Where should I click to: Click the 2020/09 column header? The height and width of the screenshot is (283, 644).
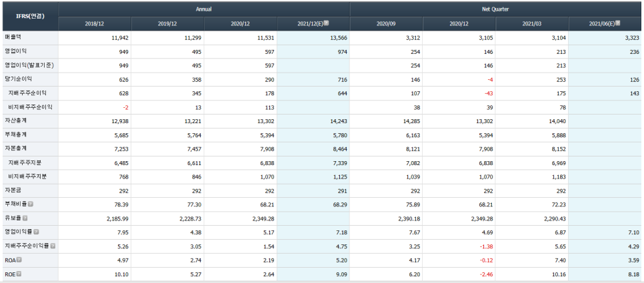[386, 24]
